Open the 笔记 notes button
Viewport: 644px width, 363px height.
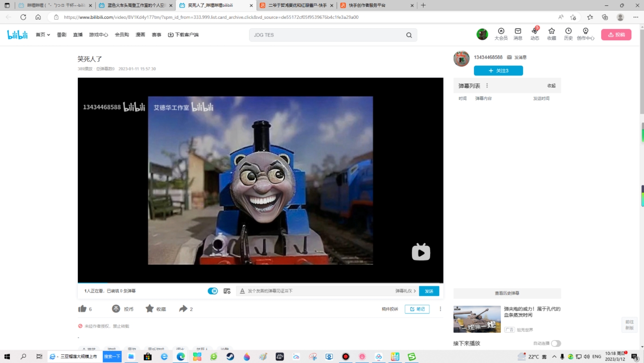pyautogui.click(x=417, y=309)
